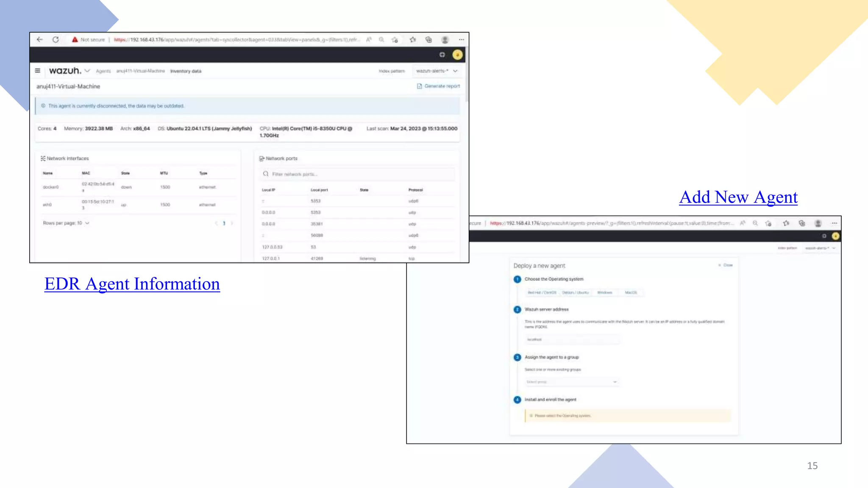This screenshot has height=488, width=868.
Task: Open the Wazuh hamburger menu
Action: [38, 71]
